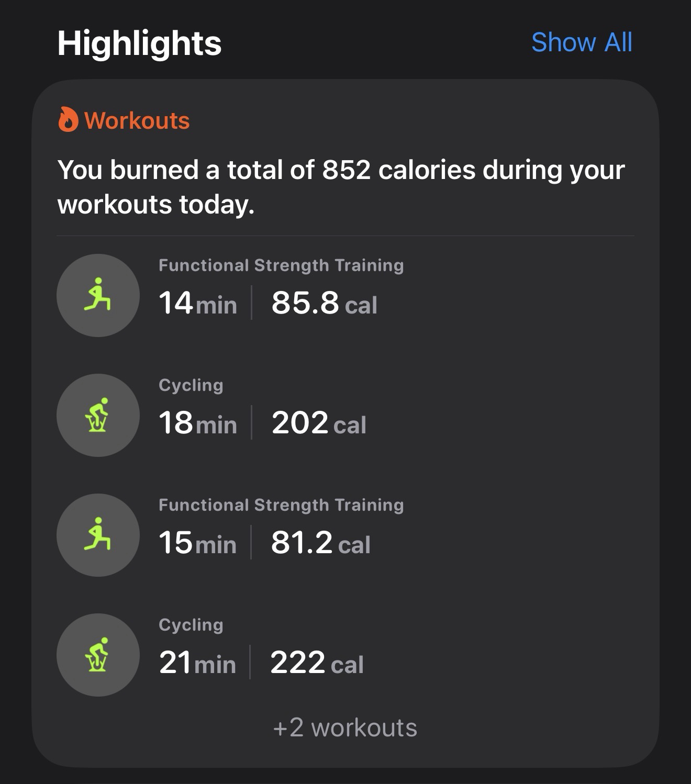Click the 222 cal value
The height and width of the screenshot is (784, 691).
click(317, 663)
